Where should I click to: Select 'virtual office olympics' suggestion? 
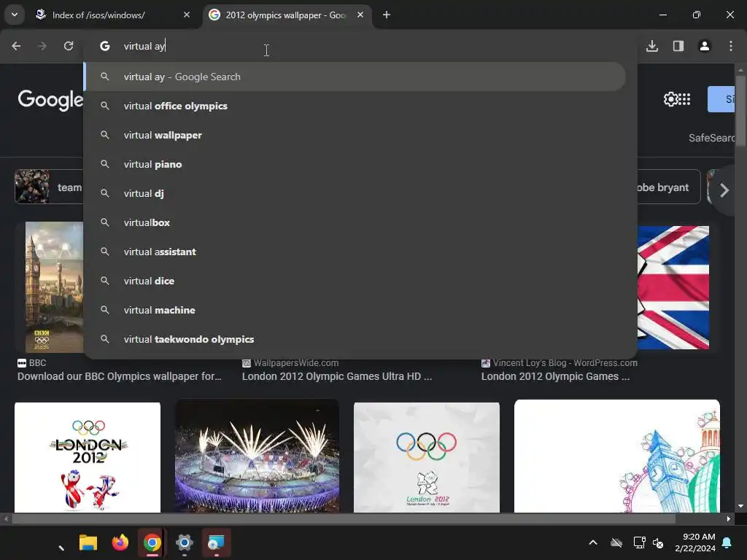point(355,106)
